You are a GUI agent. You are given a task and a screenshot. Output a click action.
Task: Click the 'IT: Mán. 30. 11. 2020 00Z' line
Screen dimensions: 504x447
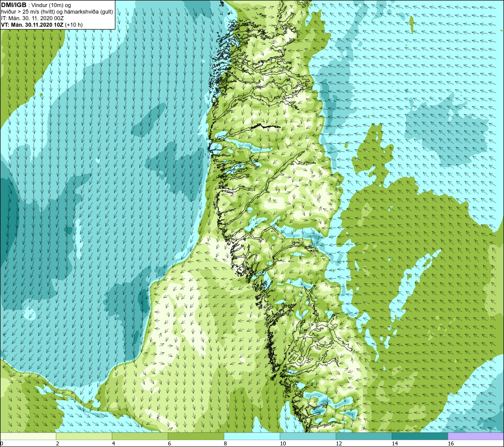32,18
